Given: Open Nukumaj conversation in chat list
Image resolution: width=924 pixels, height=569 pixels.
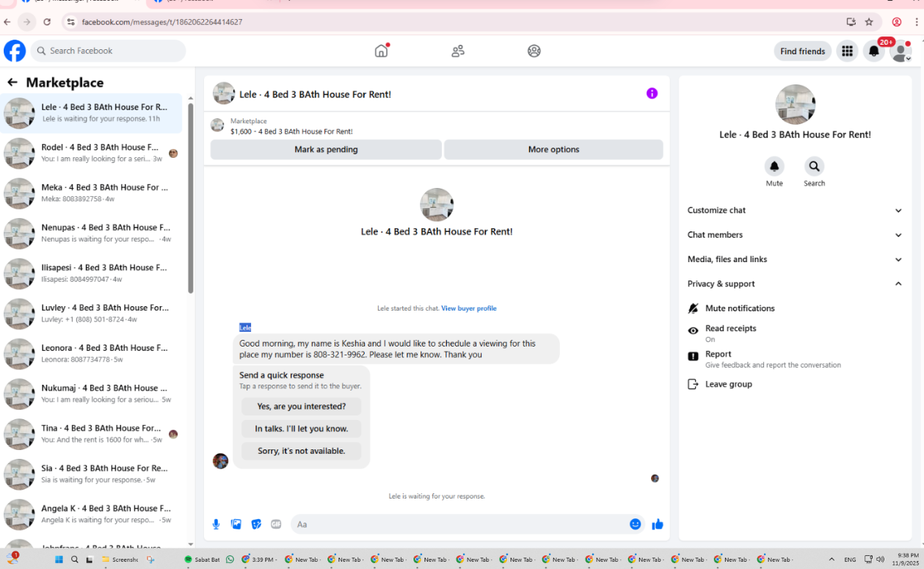Looking at the screenshot, I should [92, 394].
